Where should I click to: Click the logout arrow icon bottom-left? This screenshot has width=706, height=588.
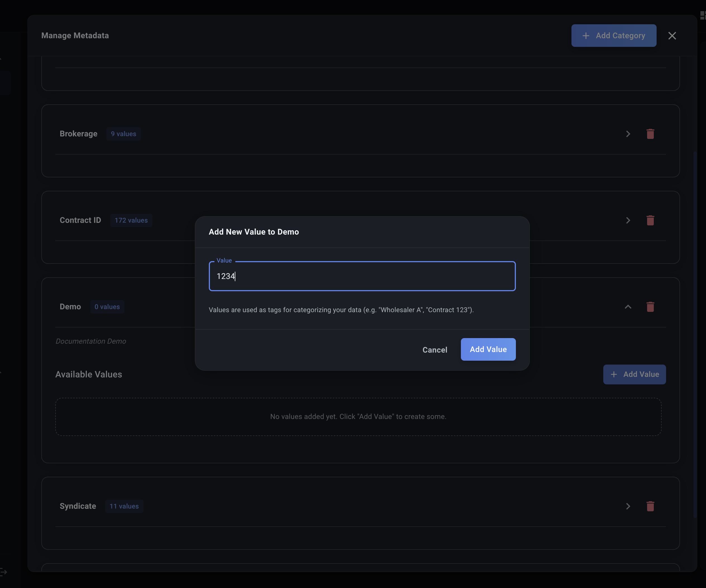(x=3, y=572)
